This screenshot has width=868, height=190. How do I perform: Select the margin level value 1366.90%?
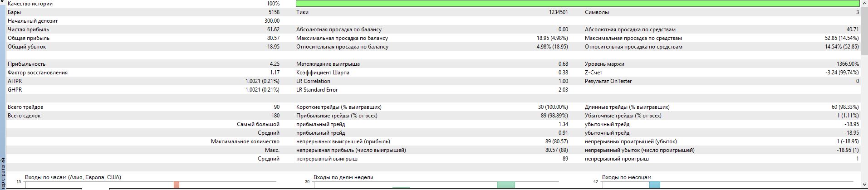tap(848, 64)
